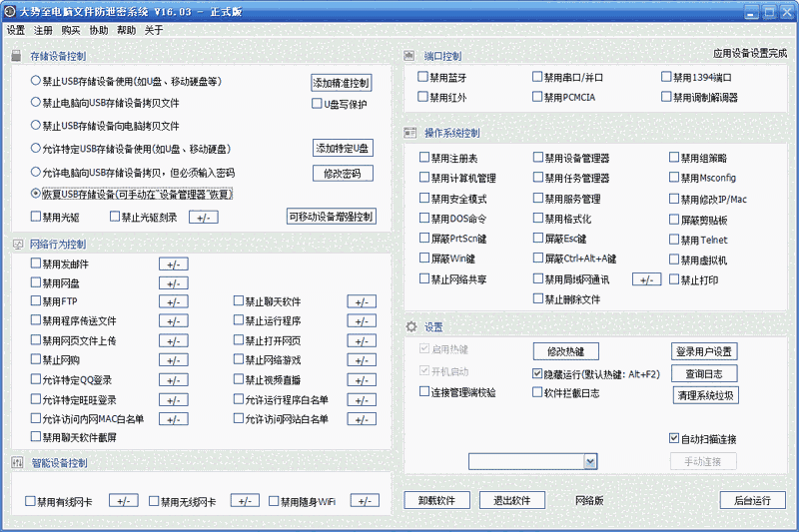Open the 购买 menu

(x=71, y=30)
